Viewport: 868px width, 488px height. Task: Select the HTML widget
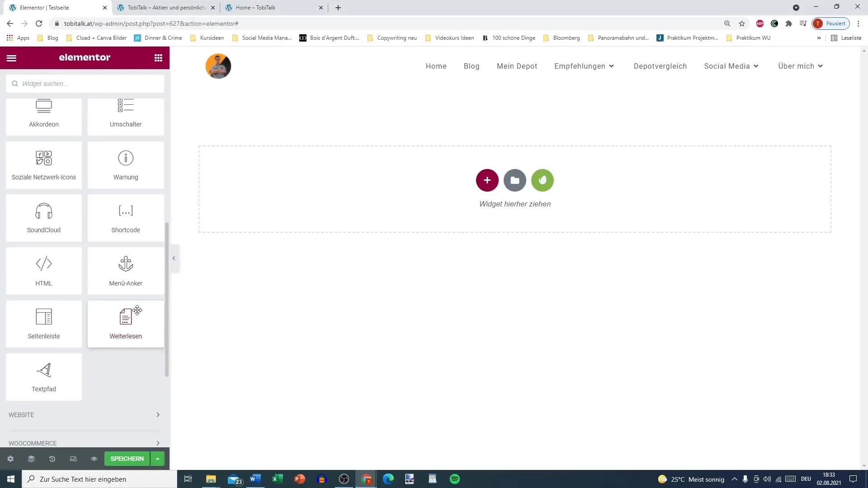[x=44, y=271]
